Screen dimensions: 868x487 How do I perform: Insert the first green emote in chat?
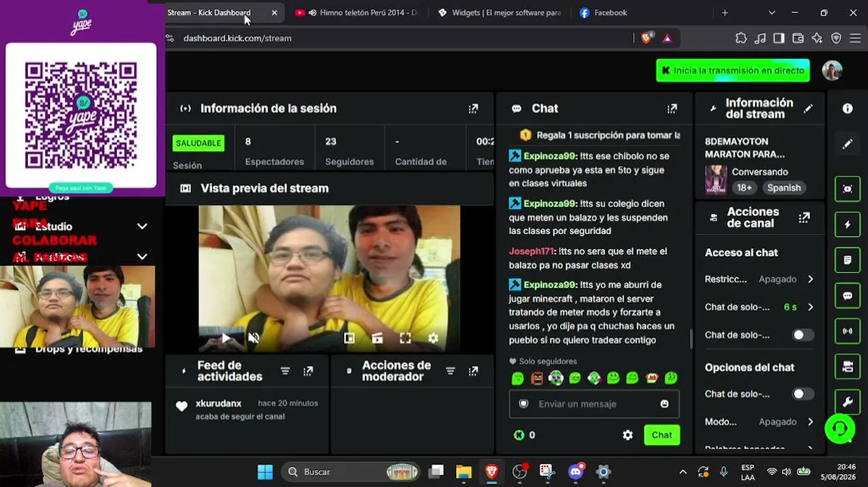tap(518, 378)
